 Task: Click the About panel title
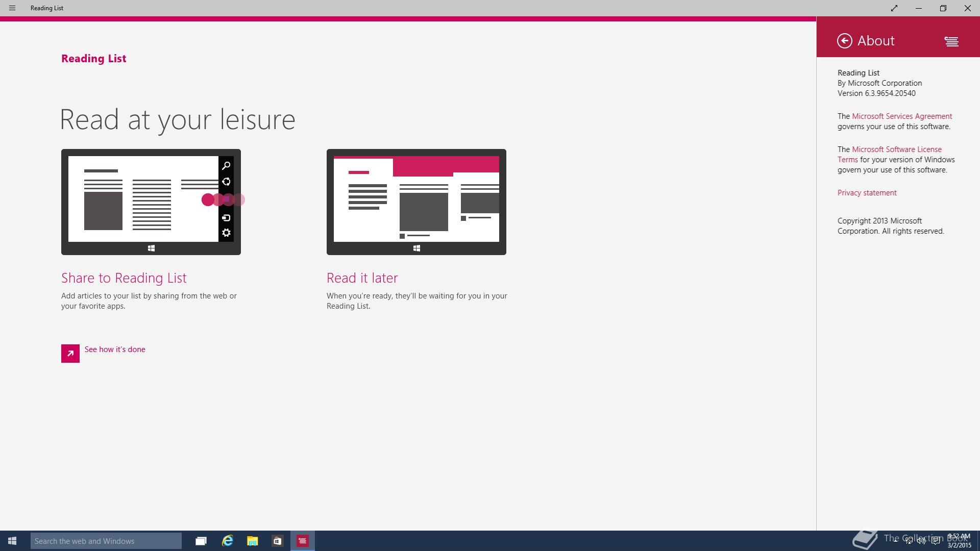point(876,41)
